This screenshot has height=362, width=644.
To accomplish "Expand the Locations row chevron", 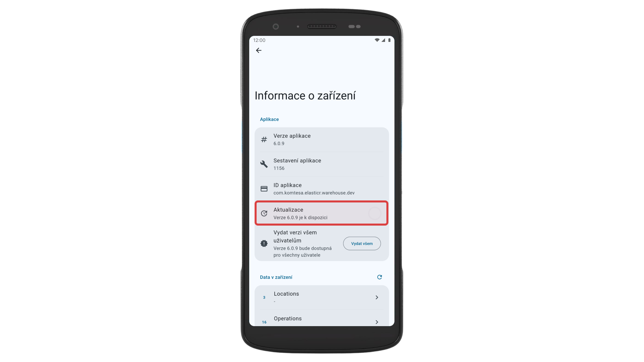I will (377, 297).
